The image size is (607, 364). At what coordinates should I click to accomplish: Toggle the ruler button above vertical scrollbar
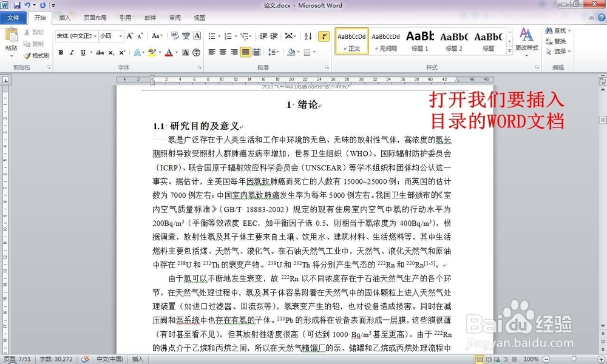coord(603,81)
